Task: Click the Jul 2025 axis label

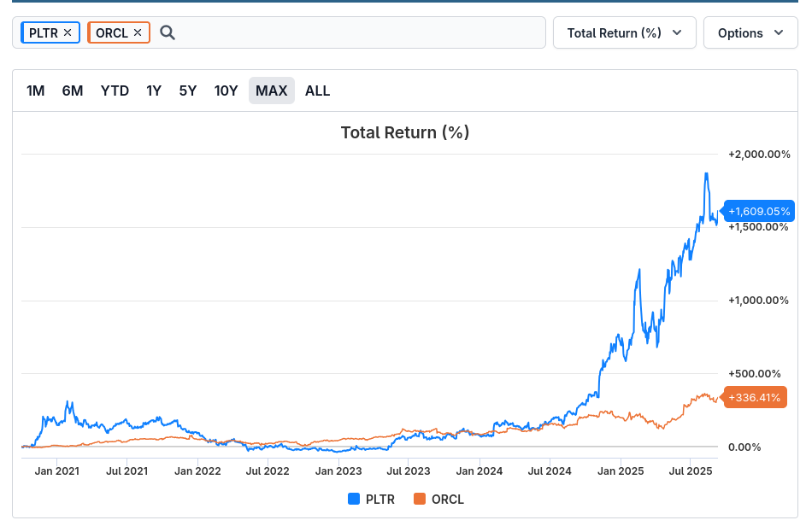Action: (x=691, y=471)
